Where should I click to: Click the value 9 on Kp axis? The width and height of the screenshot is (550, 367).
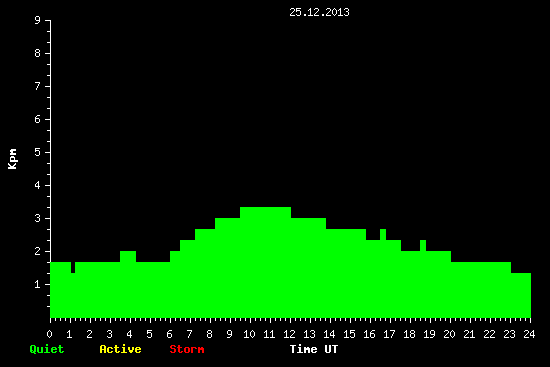coord(38,20)
